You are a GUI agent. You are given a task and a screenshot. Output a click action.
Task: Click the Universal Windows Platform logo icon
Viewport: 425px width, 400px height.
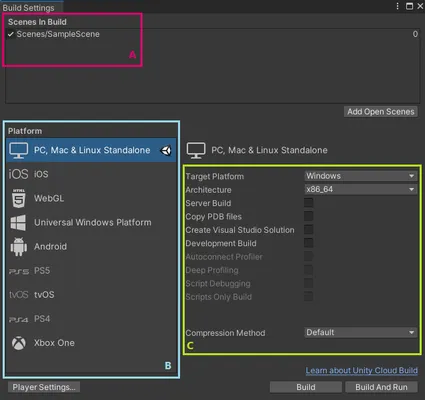(18, 223)
